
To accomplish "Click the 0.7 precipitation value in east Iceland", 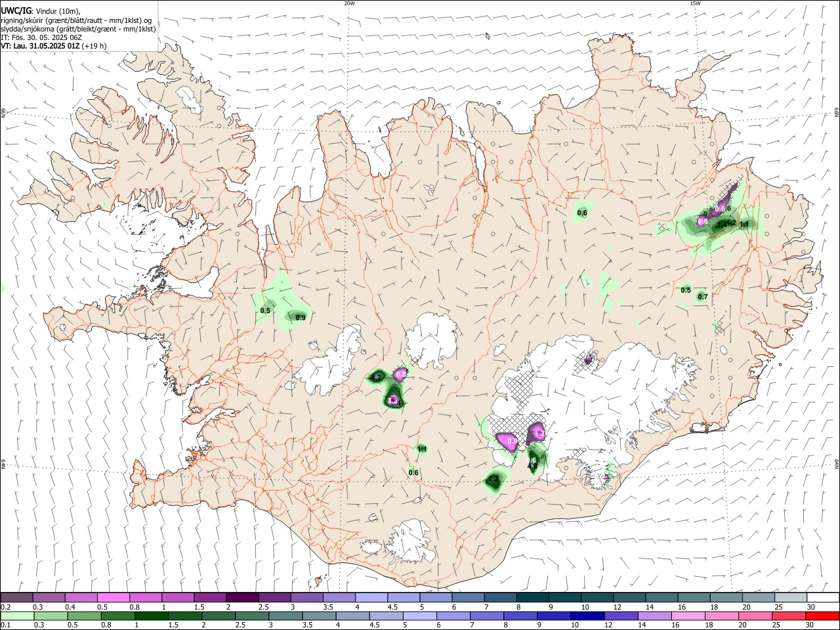I will [703, 297].
